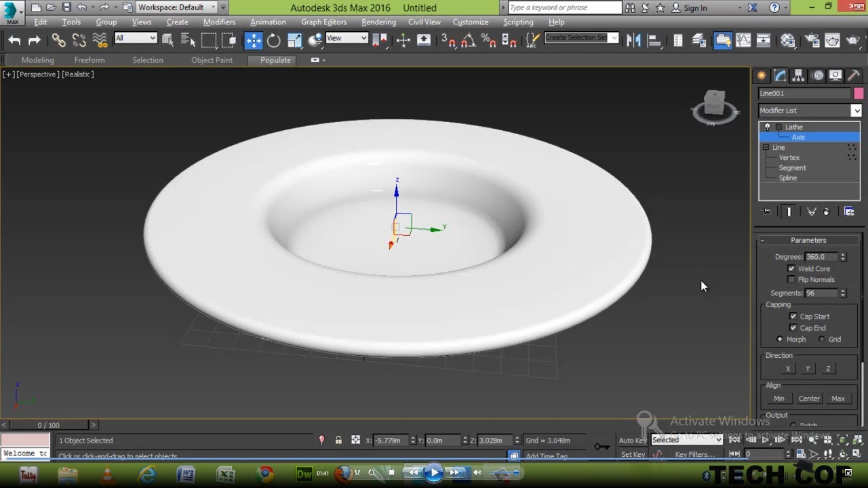Open the Create command panel tab
This screenshot has width=868, height=488.
[762, 75]
